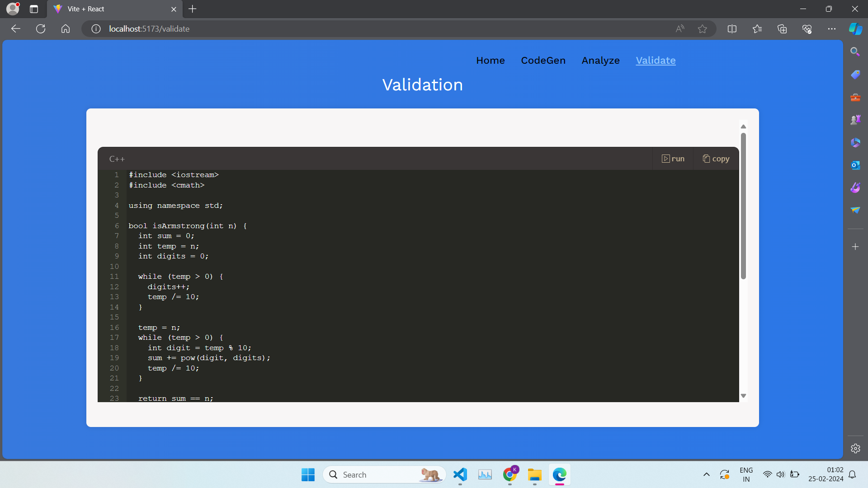
Task: Open Read aloud icon in address bar
Action: pos(679,29)
